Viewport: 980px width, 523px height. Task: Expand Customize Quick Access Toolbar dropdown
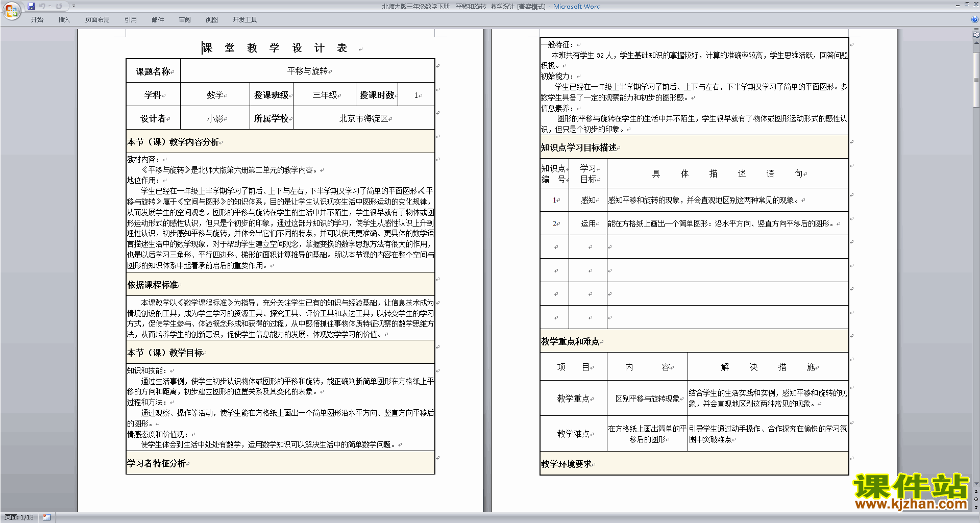(x=73, y=6)
